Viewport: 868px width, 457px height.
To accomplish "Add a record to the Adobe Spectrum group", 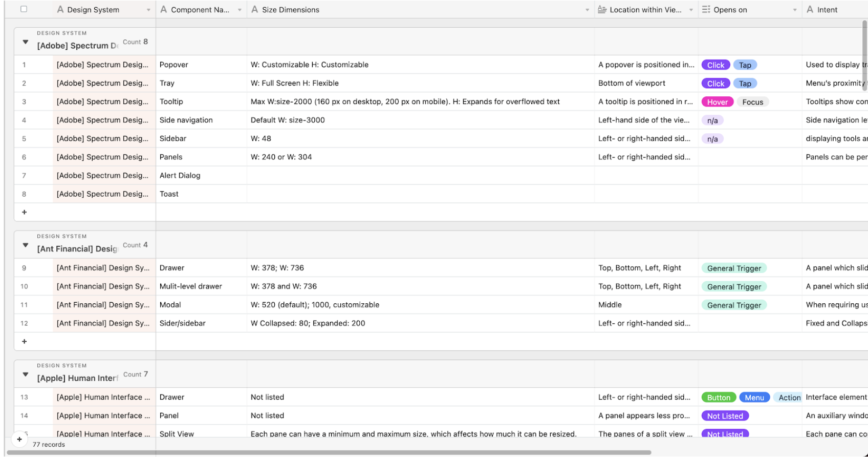I will 24,212.
